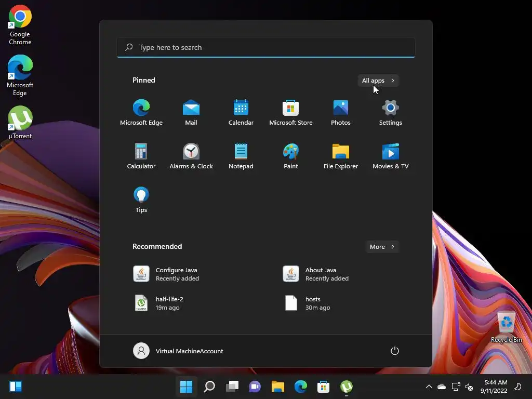Focus the Type here to search field
The height and width of the screenshot is (399, 532).
[x=266, y=47]
